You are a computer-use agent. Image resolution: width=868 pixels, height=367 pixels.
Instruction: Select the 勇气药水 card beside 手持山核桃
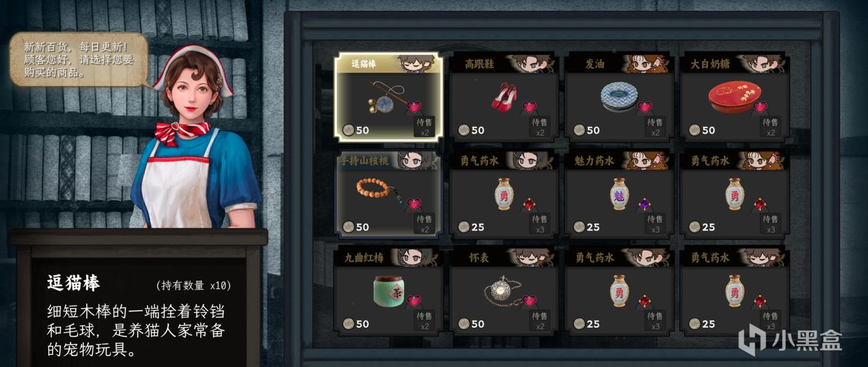[504, 193]
